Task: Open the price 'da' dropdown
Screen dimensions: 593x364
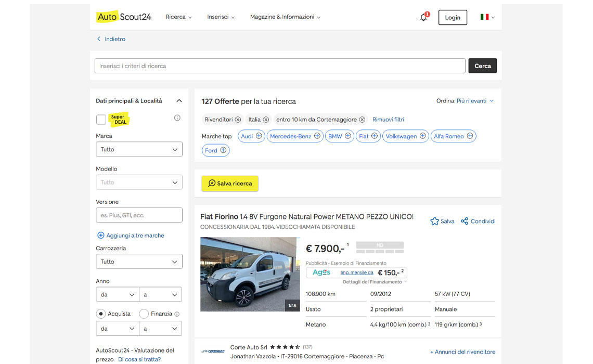Action: [x=118, y=329]
